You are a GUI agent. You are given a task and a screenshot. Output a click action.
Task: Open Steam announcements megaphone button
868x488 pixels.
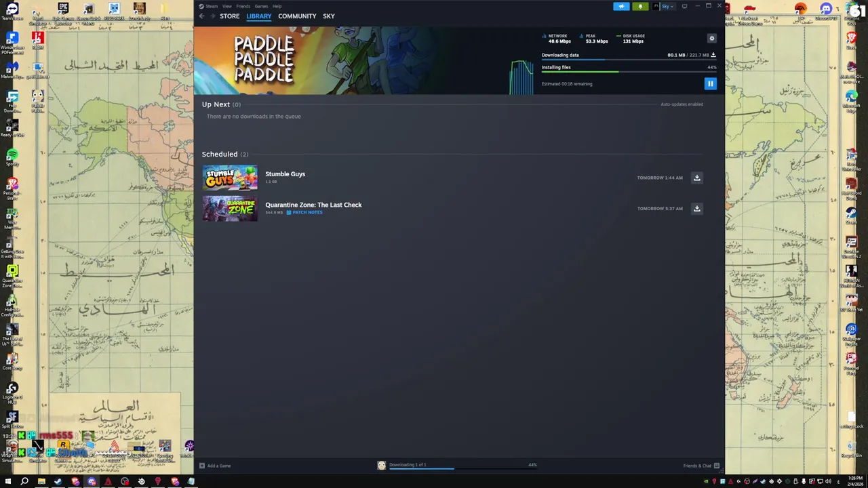coord(621,6)
